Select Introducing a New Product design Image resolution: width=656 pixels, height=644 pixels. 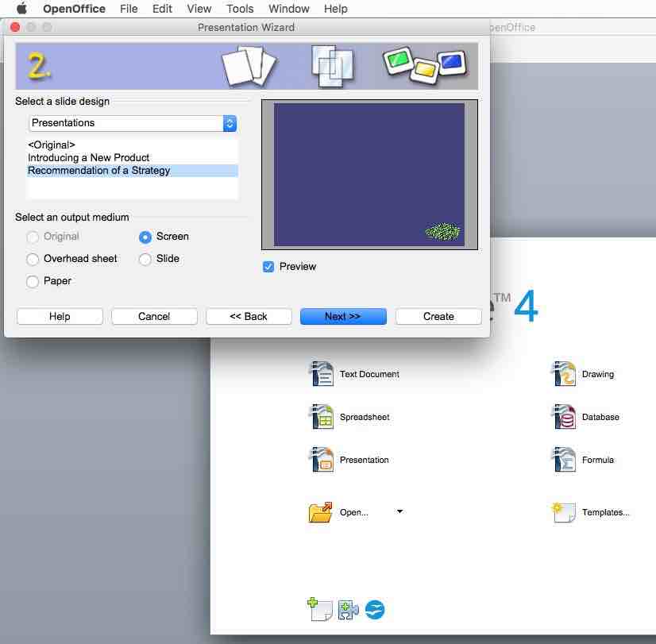[x=133, y=158]
